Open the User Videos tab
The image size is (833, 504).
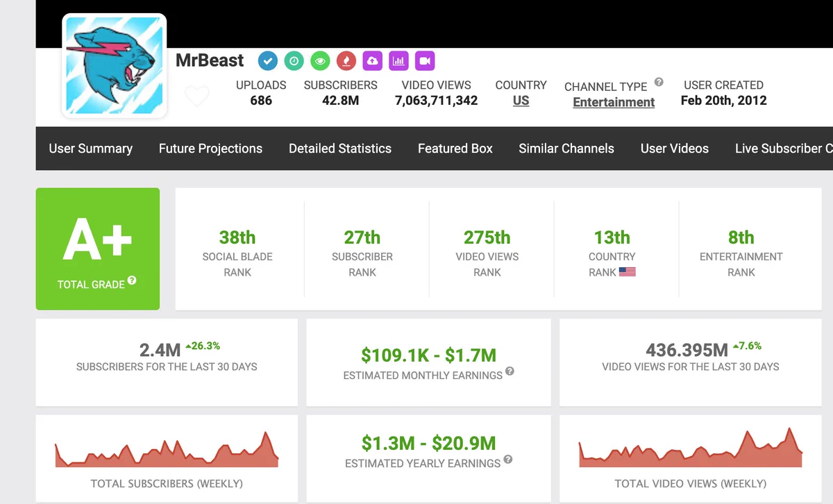pos(675,149)
